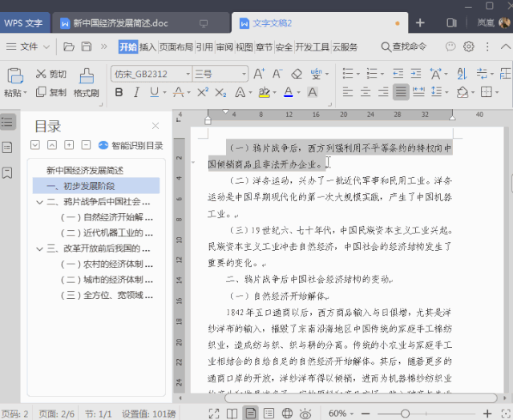Switch to web layout view
This screenshot has width=513, height=420.
point(287,414)
